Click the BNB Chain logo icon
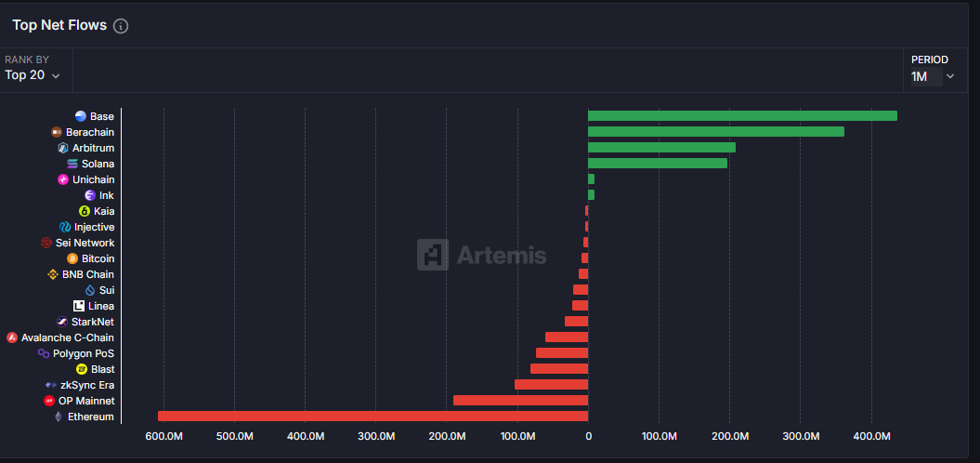 pyautogui.click(x=53, y=274)
